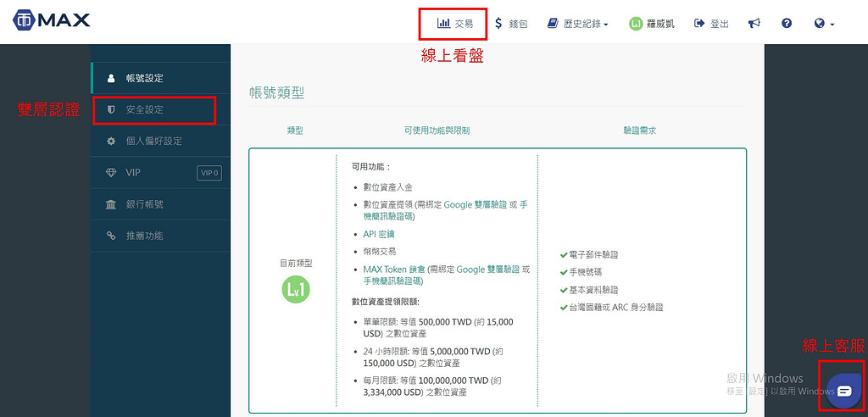Click the 數位資產入金 list item
The width and height of the screenshot is (868, 417).
coord(387,187)
